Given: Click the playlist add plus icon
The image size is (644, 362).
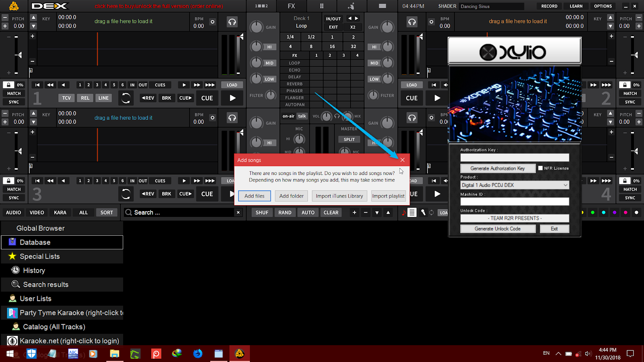Looking at the screenshot, I should click(x=354, y=212).
